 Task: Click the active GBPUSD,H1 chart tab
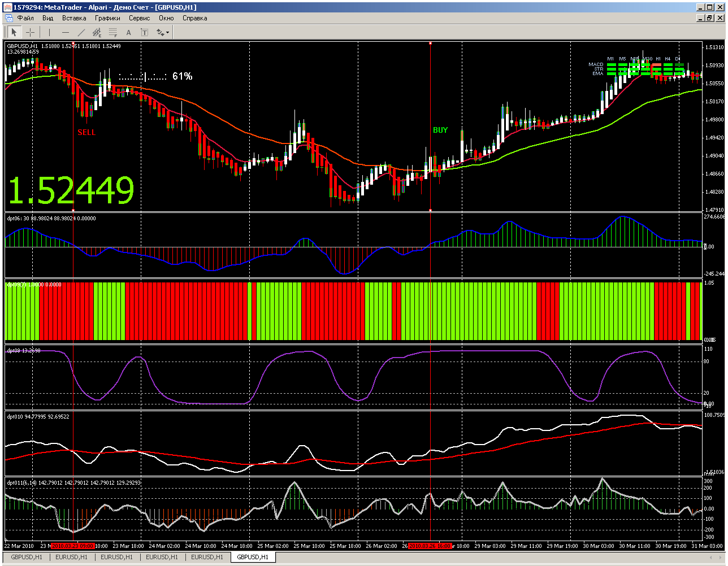[x=254, y=557]
